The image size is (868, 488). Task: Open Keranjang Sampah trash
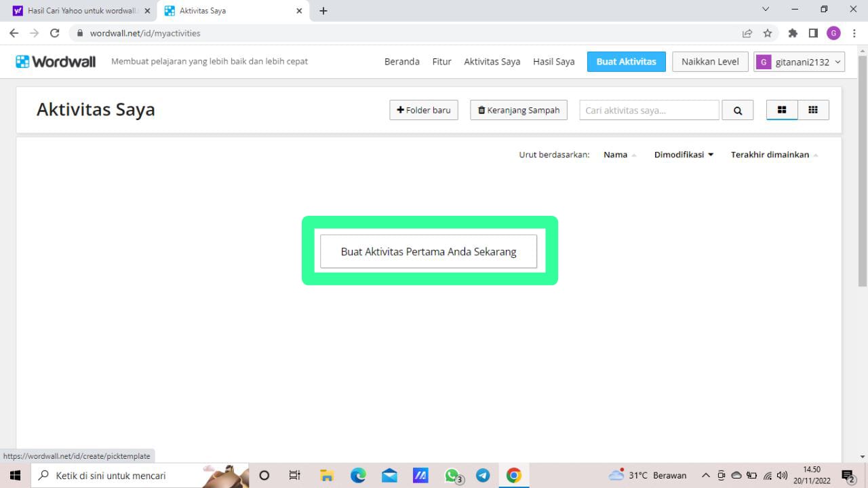(519, 110)
